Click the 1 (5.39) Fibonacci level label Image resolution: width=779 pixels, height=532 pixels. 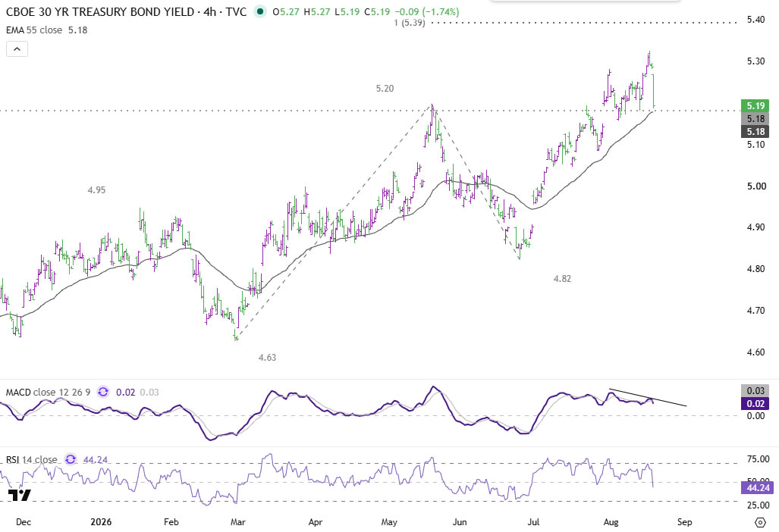pyautogui.click(x=410, y=23)
